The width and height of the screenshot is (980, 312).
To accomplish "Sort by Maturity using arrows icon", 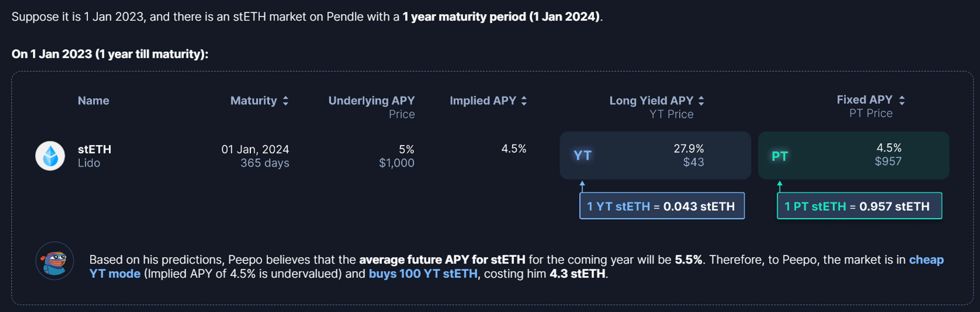I will pos(286,101).
